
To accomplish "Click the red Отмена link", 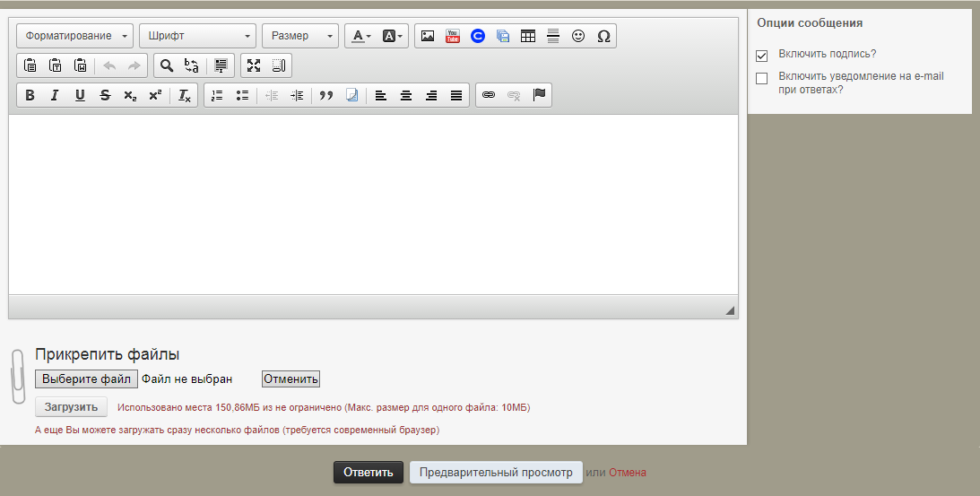I will (628, 473).
